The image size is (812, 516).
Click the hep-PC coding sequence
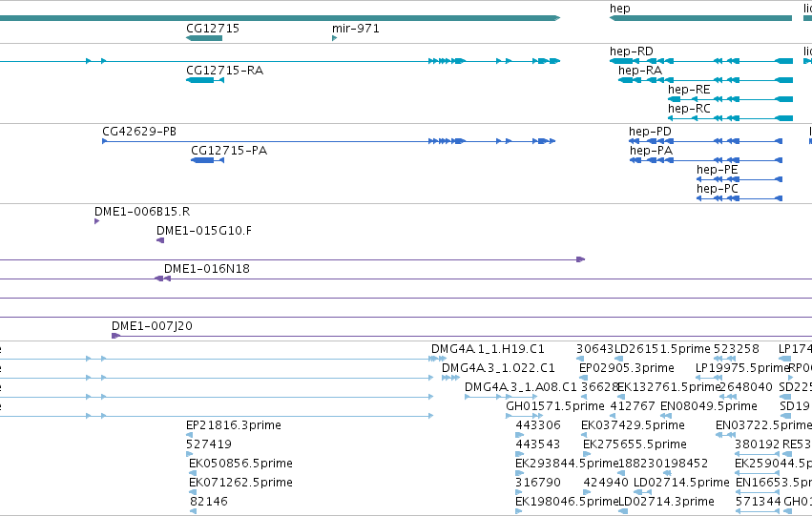click(739, 198)
